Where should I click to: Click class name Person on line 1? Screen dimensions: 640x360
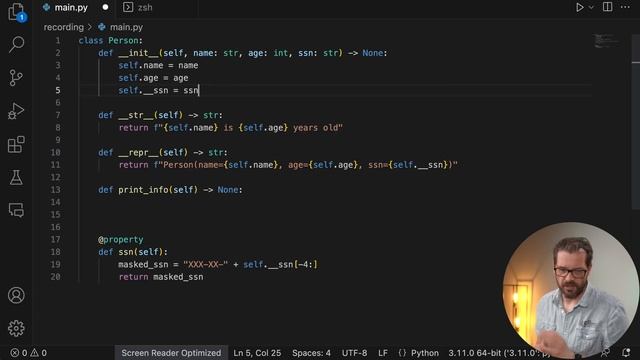[123, 40]
